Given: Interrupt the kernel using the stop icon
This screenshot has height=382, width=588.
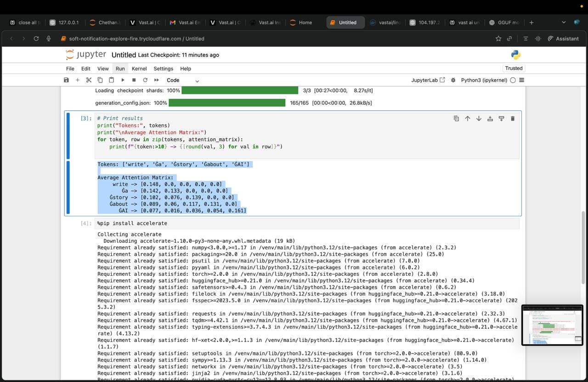Looking at the screenshot, I should pyautogui.click(x=134, y=80).
